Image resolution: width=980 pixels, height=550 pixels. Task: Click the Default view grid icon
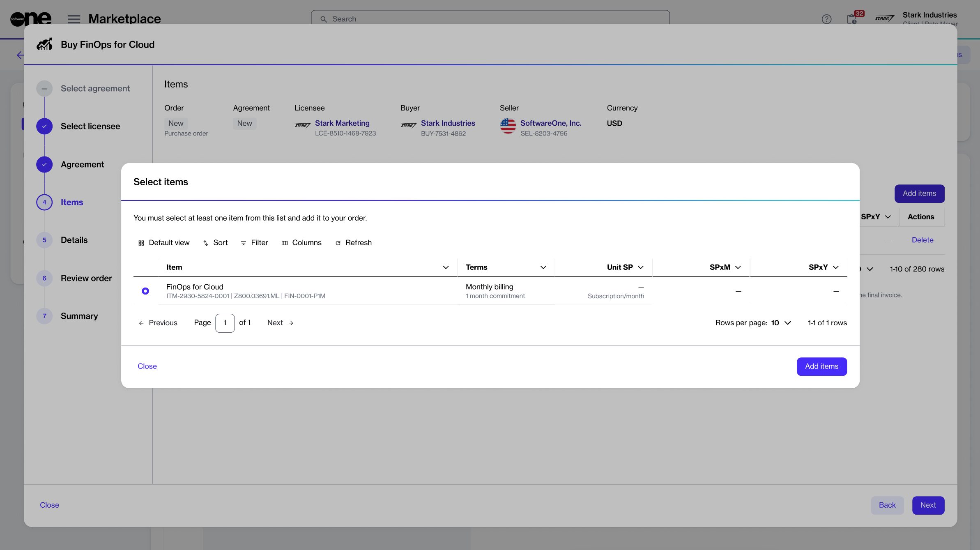(141, 243)
